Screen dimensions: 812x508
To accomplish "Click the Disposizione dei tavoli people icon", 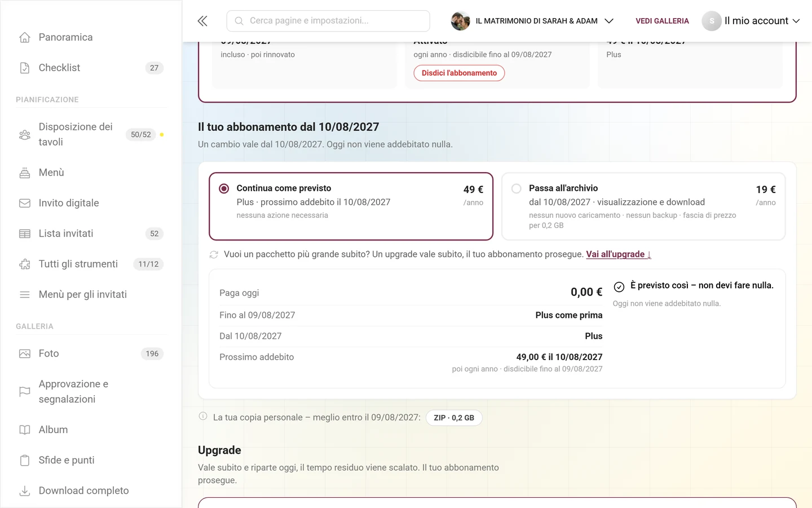I will 25,135.
